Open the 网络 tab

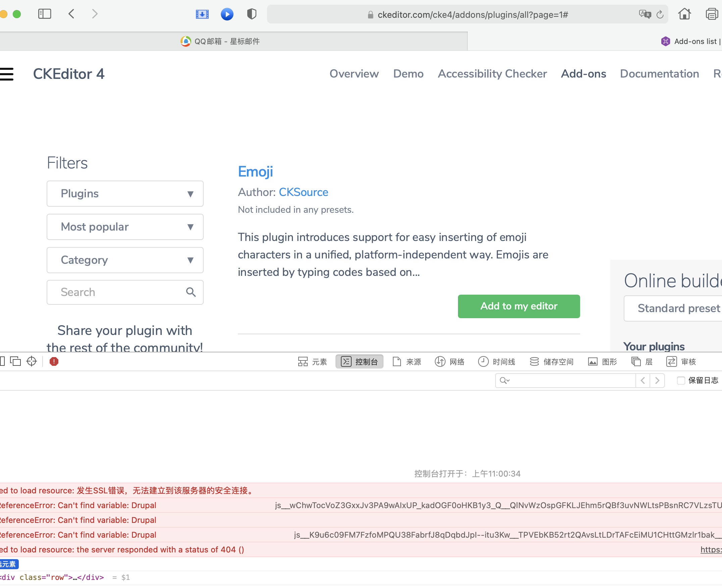[450, 362]
